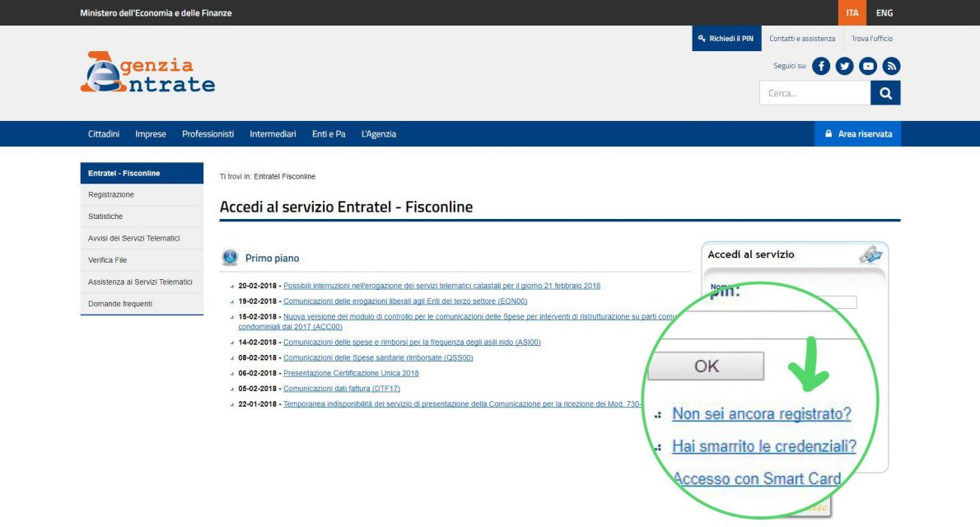Open Verifica File in the sidebar
The width and height of the screenshot is (980, 527).
[x=142, y=260]
